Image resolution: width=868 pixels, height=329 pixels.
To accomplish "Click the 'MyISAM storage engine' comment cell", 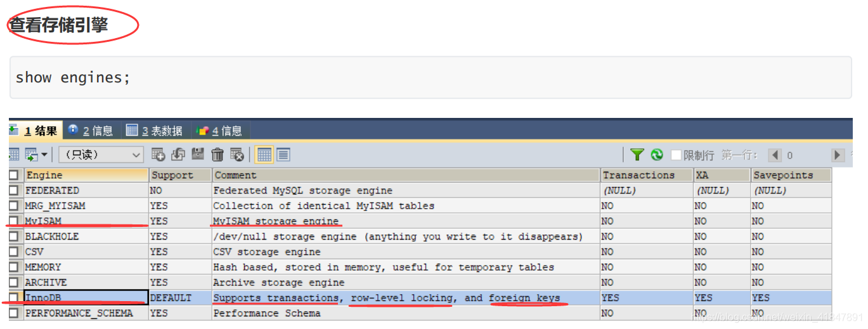I will pos(406,221).
